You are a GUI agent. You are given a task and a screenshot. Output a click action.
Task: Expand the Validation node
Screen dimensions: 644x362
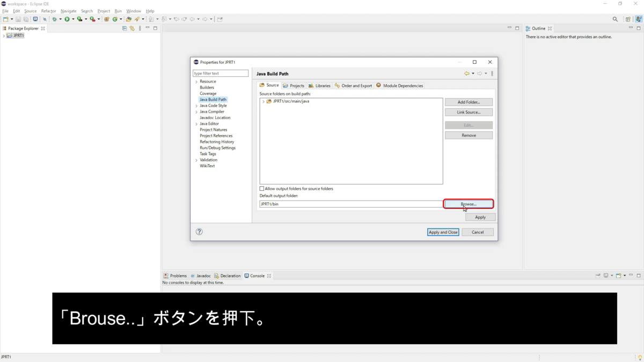point(196,160)
